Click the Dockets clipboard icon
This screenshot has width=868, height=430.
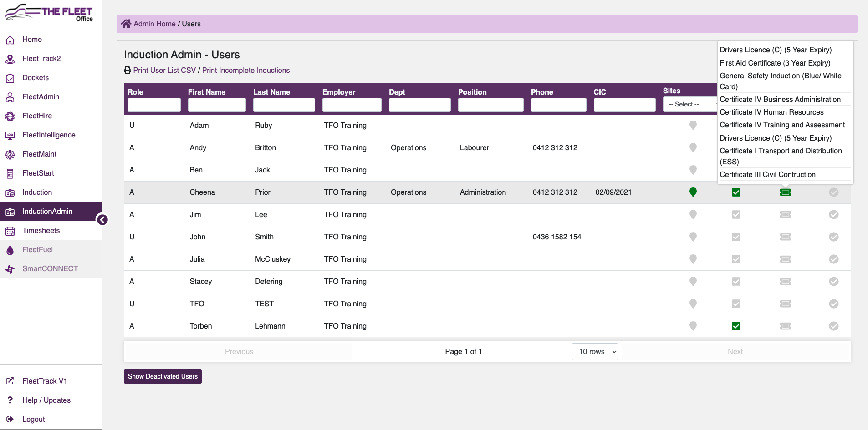(10, 78)
